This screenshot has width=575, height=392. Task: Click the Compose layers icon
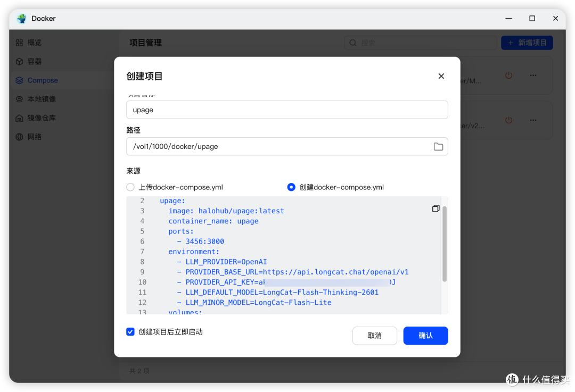pos(20,80)
